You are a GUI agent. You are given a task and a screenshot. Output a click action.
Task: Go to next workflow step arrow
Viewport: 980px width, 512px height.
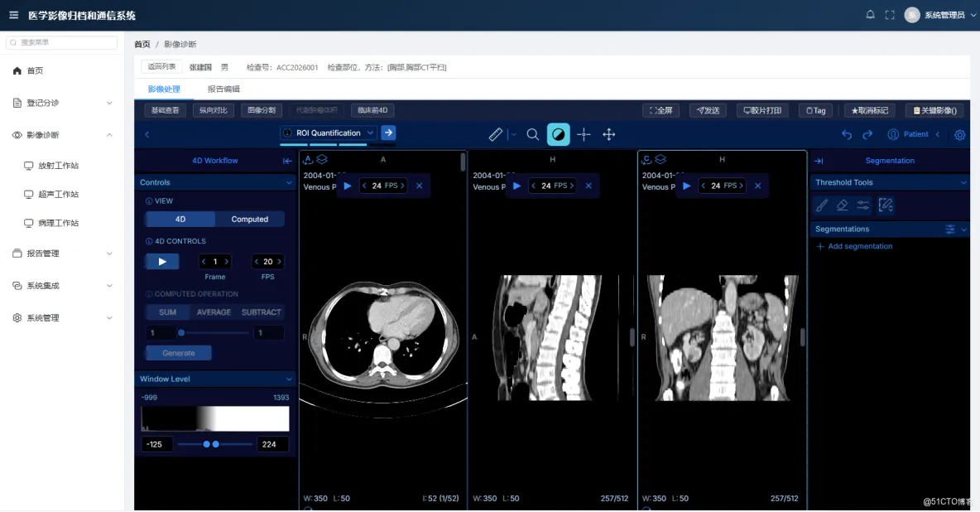388,133
